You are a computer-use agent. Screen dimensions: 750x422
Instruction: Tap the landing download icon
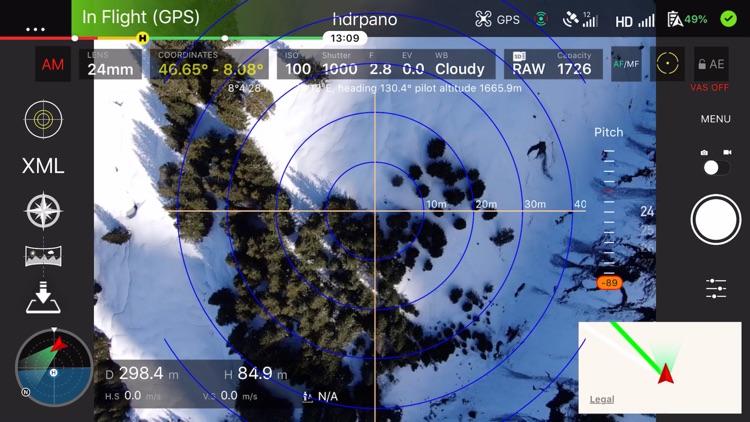pyautogui.click(x=43, y=298)
